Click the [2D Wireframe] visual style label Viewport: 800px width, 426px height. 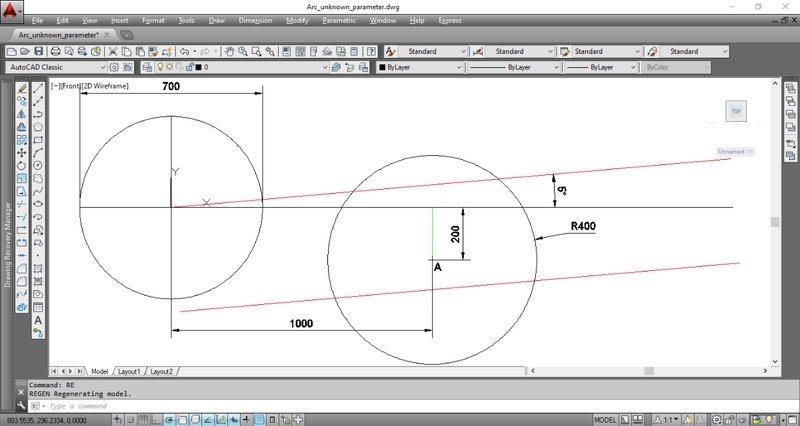coord(107,86)
